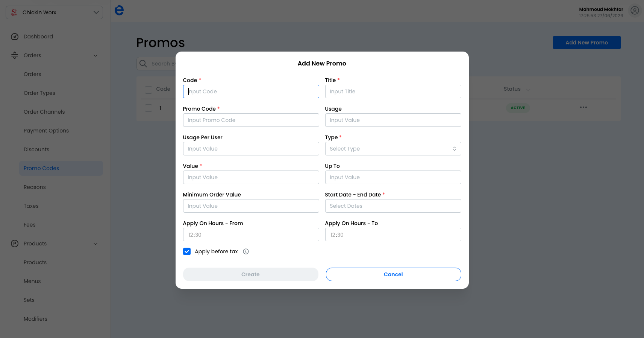
Task: Uncheck the Apply before tax checkbox
Action: pos(187,251)
